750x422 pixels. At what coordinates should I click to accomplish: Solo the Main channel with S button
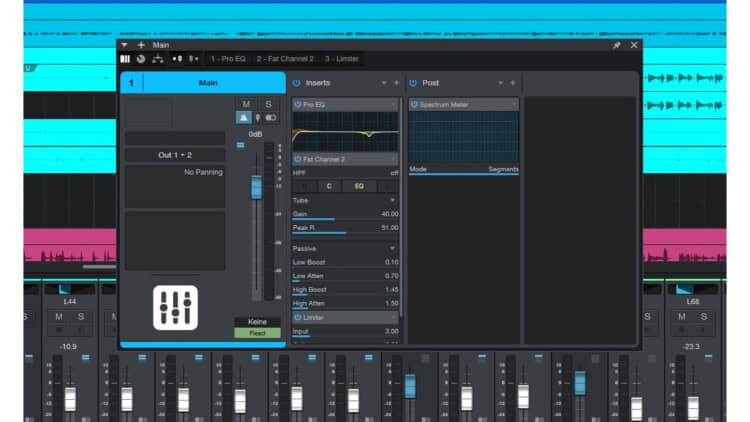268,104
